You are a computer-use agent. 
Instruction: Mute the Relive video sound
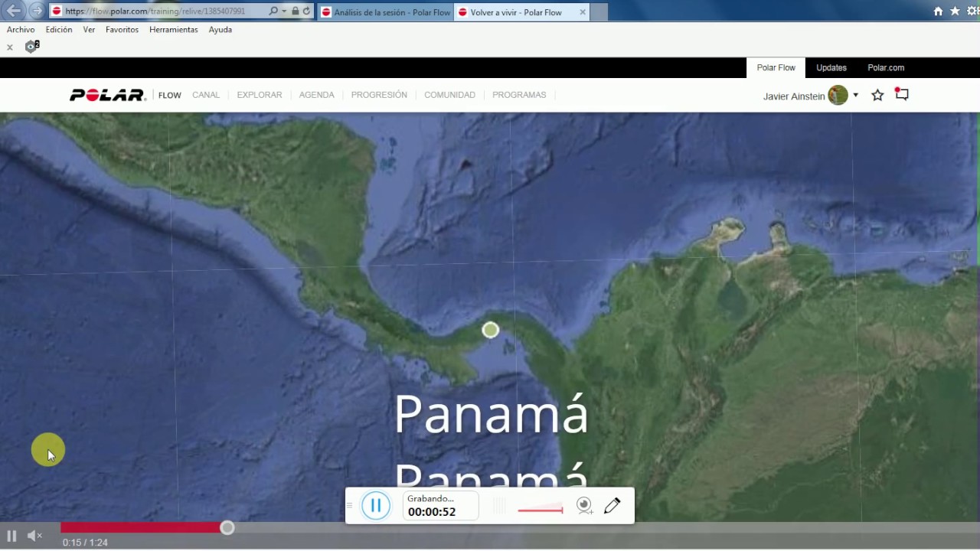(34, 536)
